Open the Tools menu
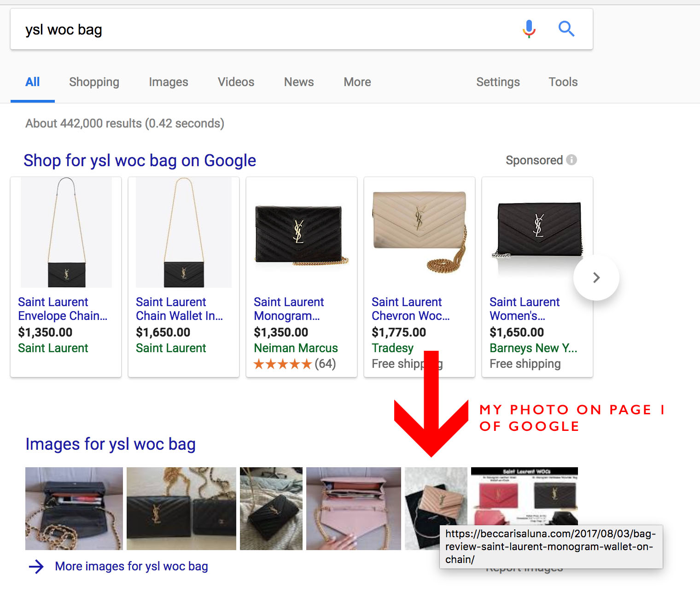700x592 pixels. [563, 82]
